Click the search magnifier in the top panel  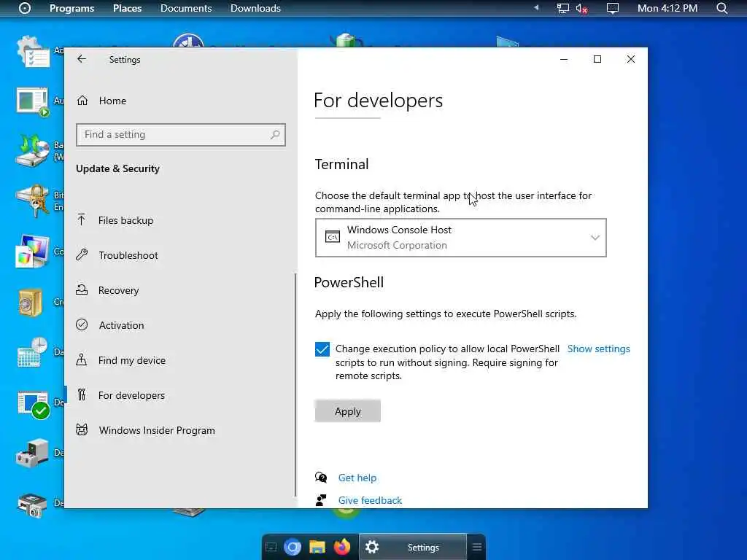tap(722, 8)
